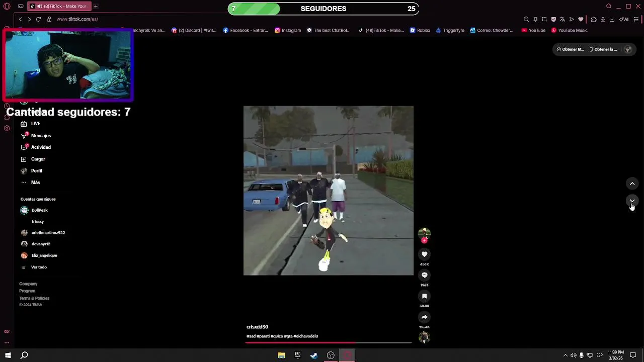This screenshot has width=644, height=362.
Task: Open followed account Eliz_angelique
Action: coord(39,255)
